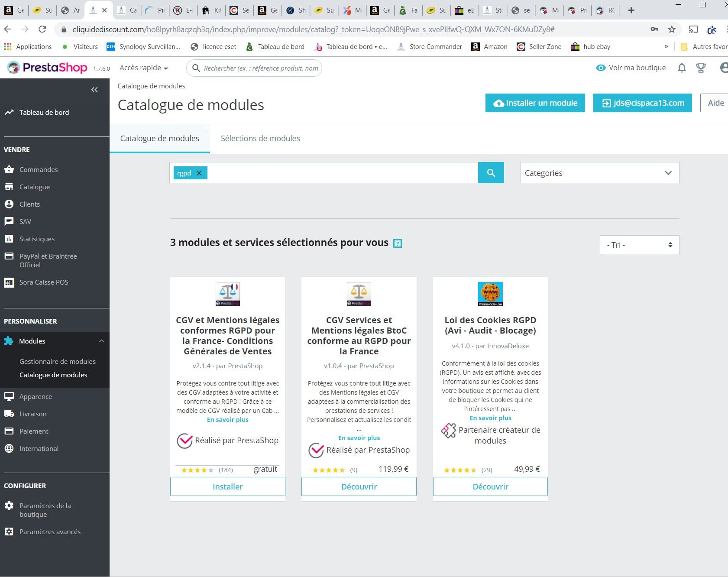
Task: Open the Accès rapide dropdown
Action: click(144, 68)
